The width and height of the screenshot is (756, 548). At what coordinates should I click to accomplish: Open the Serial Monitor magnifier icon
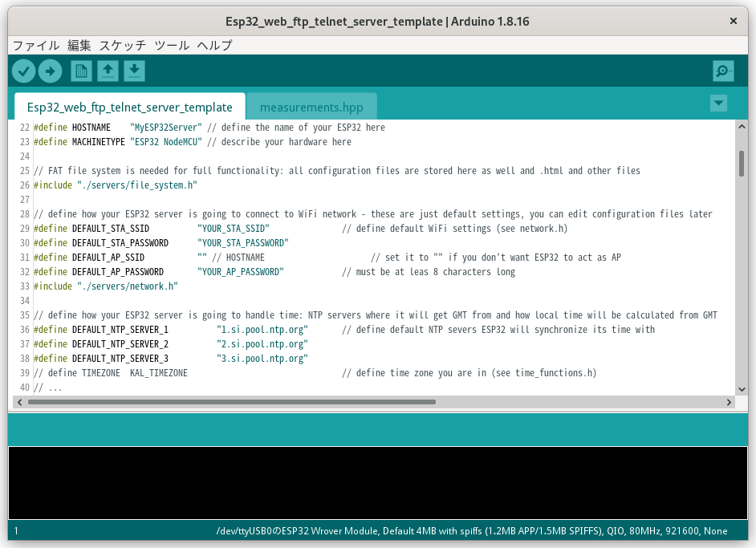pyautogui.click(x=723, y=71)
